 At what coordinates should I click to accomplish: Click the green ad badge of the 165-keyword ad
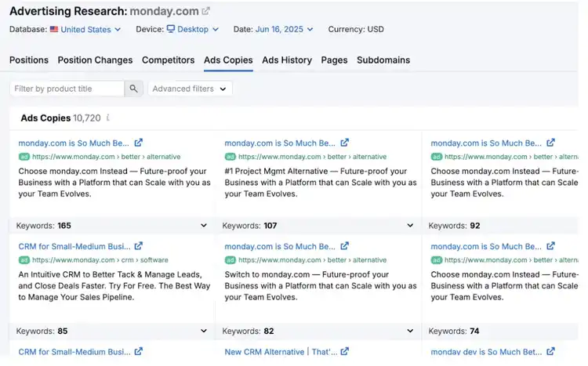coord(24,157)
